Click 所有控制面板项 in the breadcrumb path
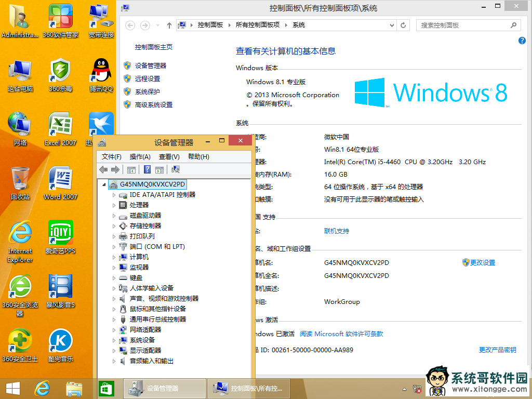This screenshot has height=399, width=532. [x=258, y=25]
